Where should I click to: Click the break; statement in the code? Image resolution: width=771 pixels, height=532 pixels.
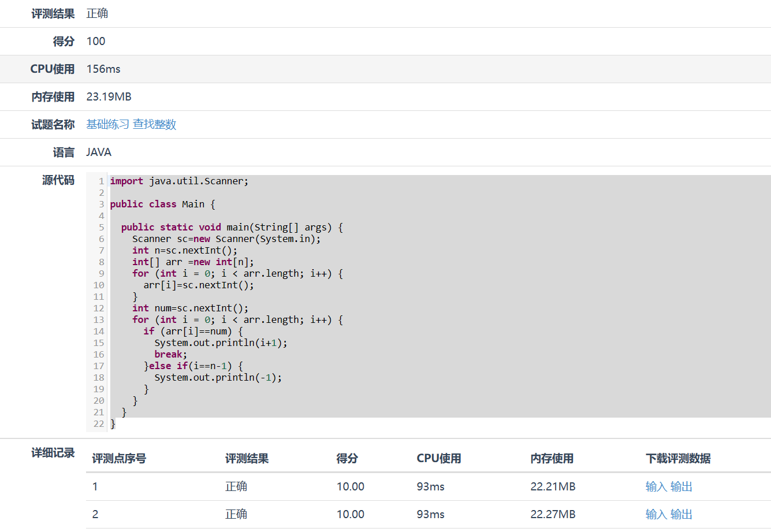170,354
